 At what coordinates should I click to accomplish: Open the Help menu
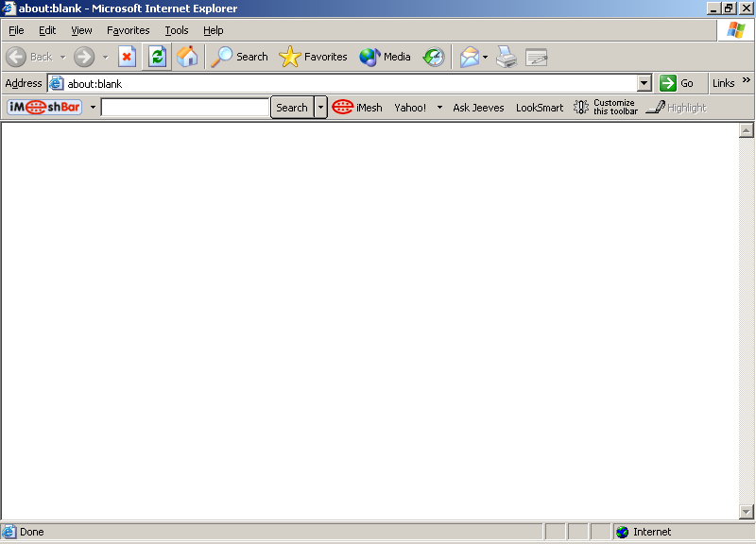pyautogui.click(x=214, y=30)
